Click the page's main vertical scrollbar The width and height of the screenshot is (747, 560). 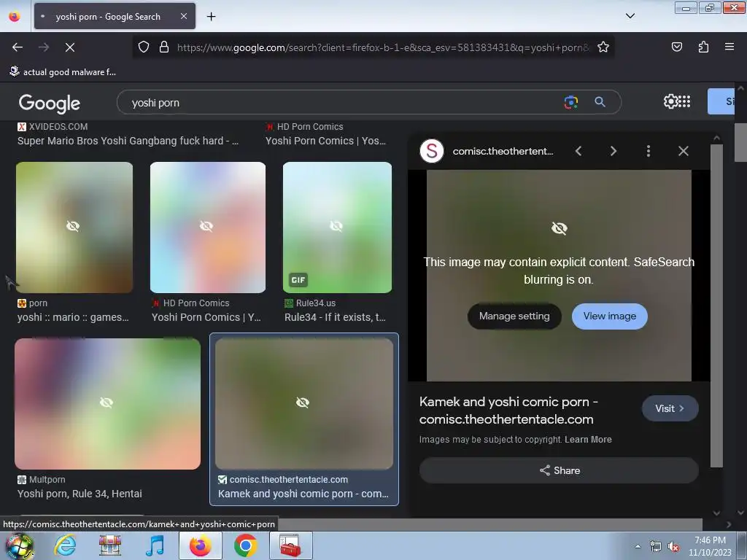tap(740, 143)
